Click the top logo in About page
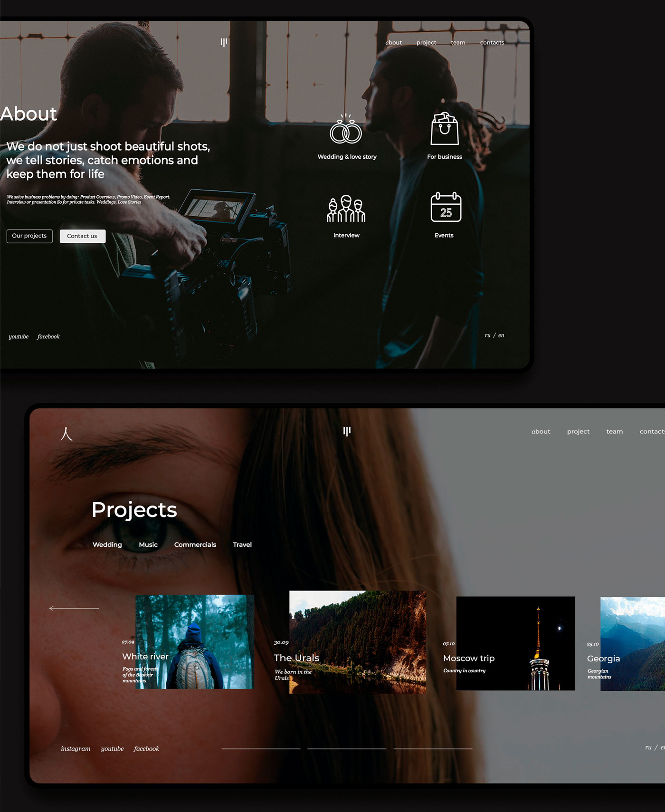This screenshot has height=812, width=665. point(224,42)
